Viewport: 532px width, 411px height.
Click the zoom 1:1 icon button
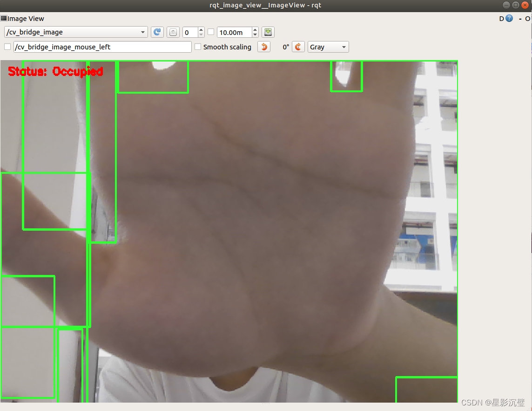click(173, 32)
